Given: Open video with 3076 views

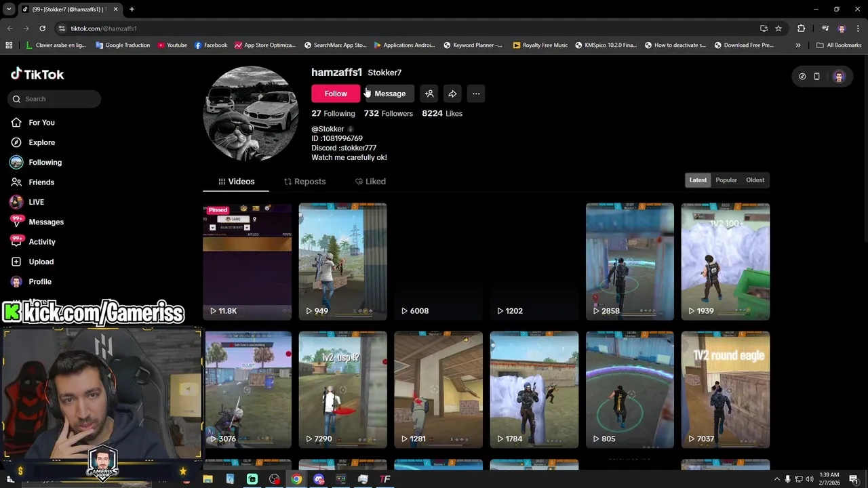Looking at the screenshot, I should point(248,390).
